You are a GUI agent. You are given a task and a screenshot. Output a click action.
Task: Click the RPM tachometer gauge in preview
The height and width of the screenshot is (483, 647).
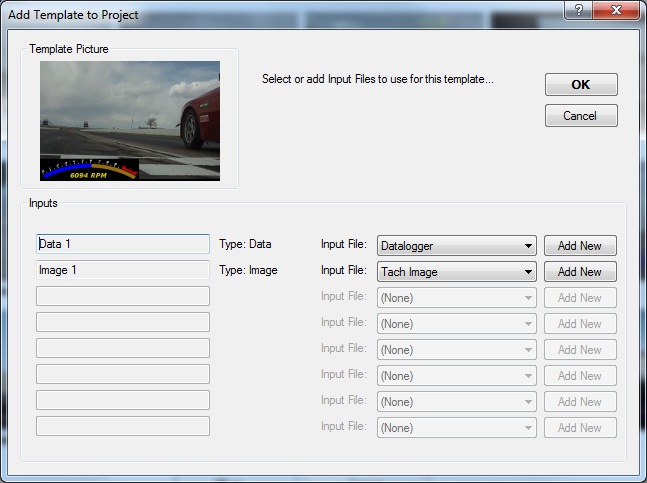89,169
